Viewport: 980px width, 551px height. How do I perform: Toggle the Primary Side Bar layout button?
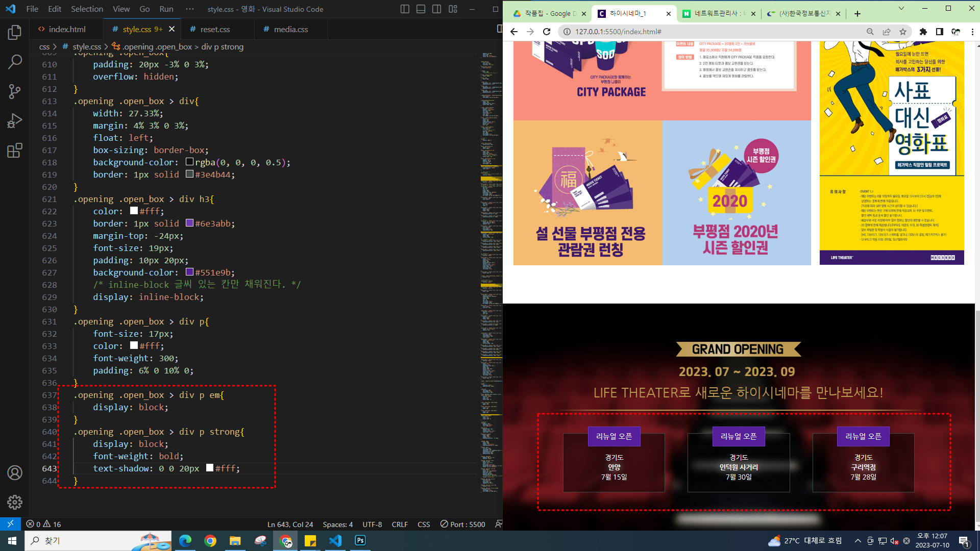tap(405, 9)
